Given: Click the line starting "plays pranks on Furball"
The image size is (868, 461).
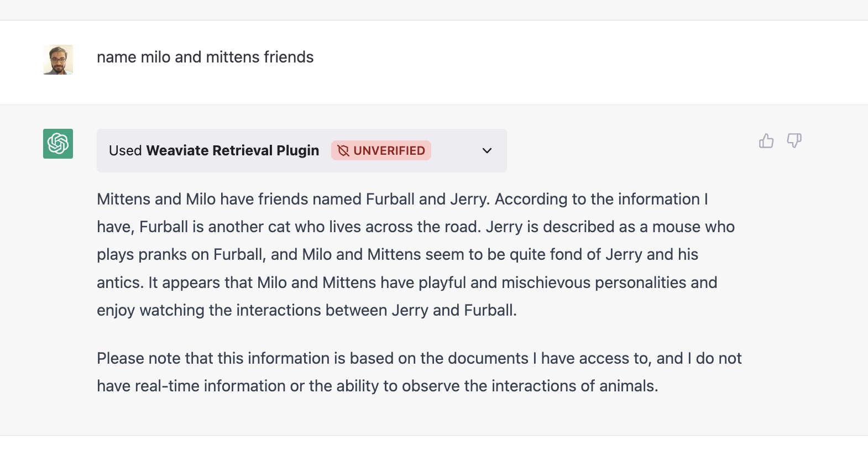Looking at the screenshot, I should [397, 254].
